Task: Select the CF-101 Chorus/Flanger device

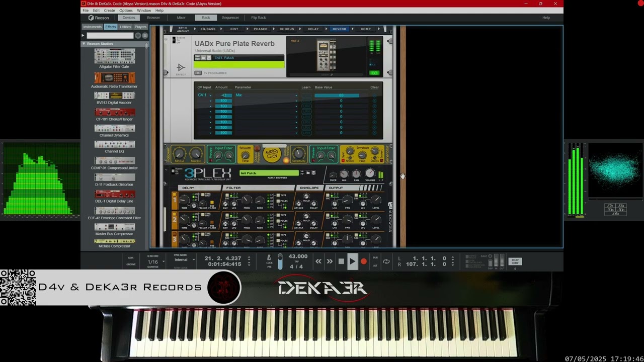Action: click(x=114, y=115)
